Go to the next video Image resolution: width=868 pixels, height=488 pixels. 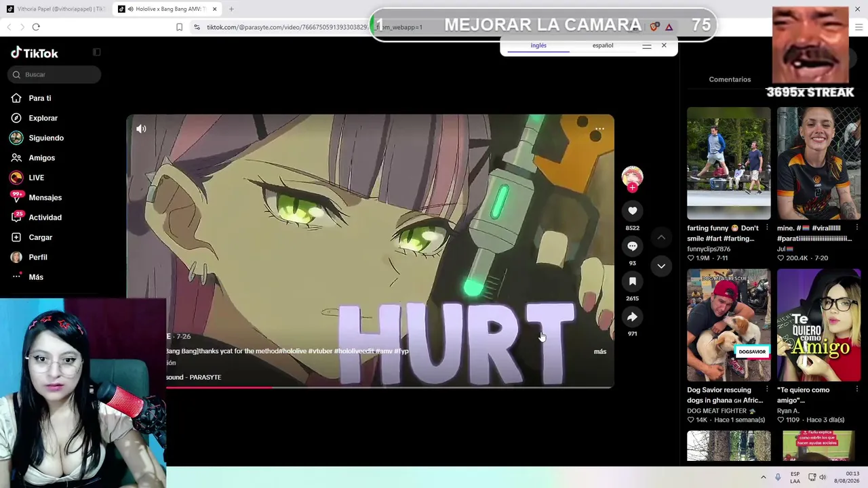click(661, 266)
